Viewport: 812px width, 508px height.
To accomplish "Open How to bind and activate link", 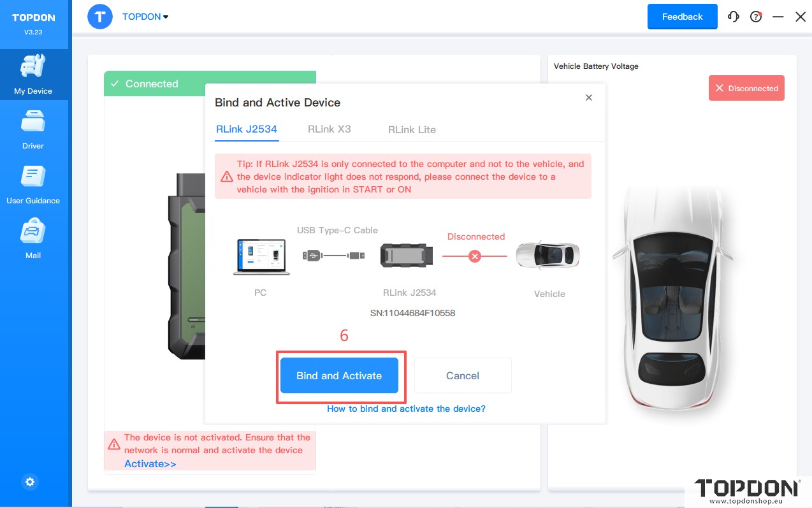I will 406,409.
